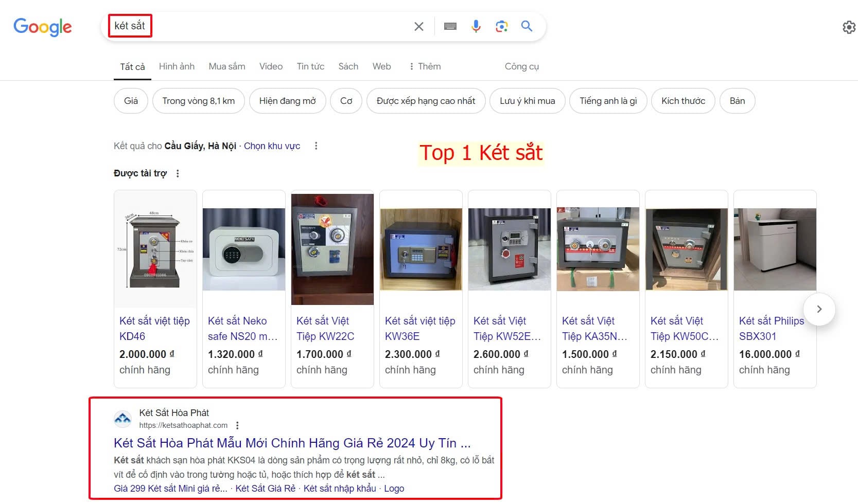This screenshot has height=504, width=858.
Task: Open Google Lens image search icon
Action: coord(502,26)
